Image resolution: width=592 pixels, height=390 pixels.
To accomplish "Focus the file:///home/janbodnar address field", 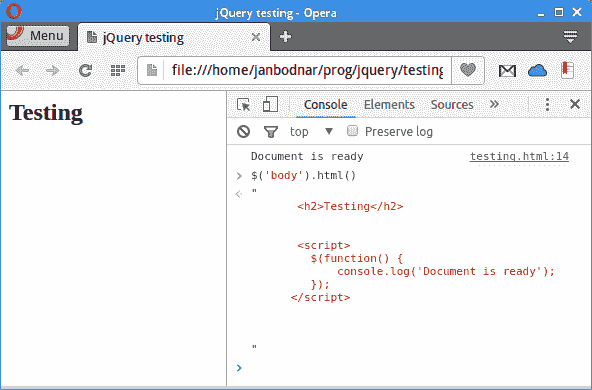I will click(307, 70).
